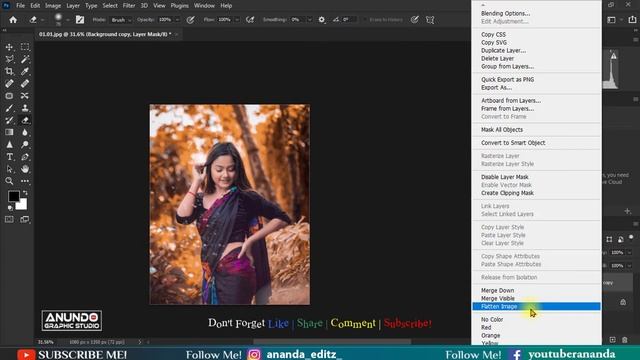Set the brush angle input field
The width and height of the screenshot is (640, 360).
[x=349, y=20]
